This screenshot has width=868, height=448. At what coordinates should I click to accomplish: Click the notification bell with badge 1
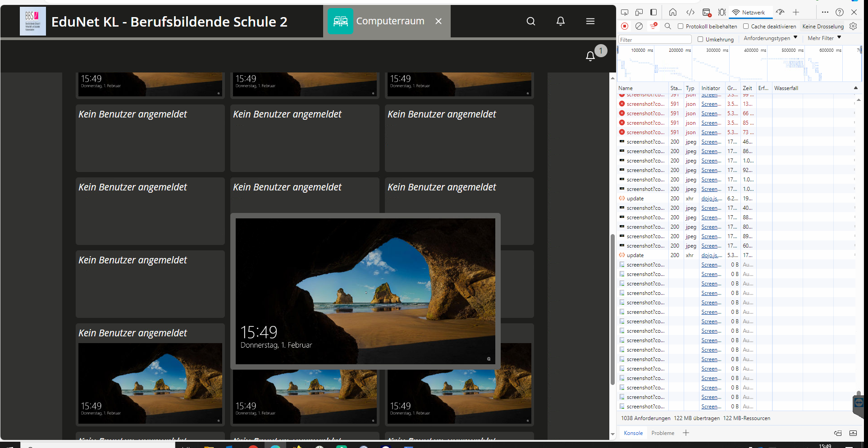coord(590,56)
